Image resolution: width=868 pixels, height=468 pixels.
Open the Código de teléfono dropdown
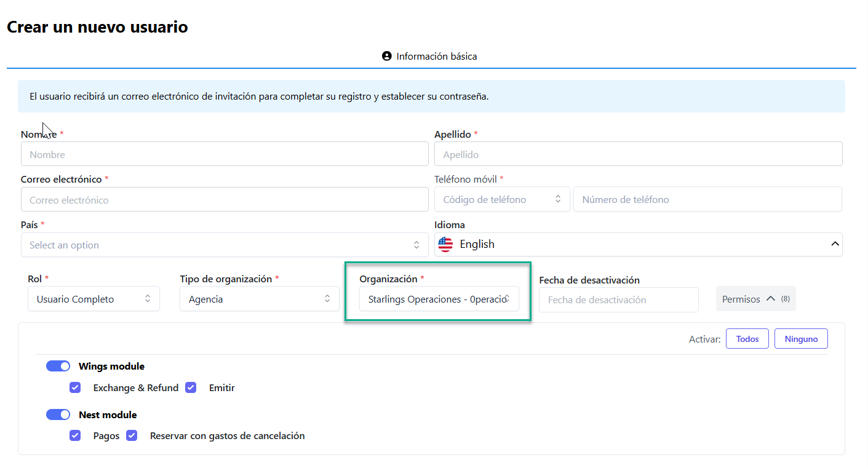[x=502, y=200]
